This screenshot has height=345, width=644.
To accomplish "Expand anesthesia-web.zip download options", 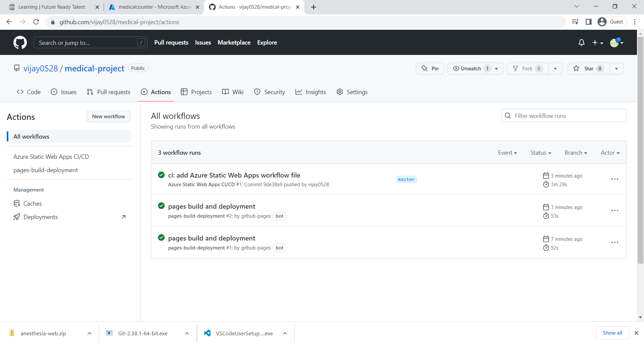I will pos(89,333).
